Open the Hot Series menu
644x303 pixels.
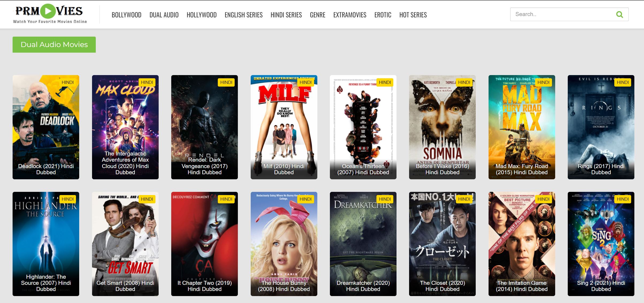[x=413, y=15]
